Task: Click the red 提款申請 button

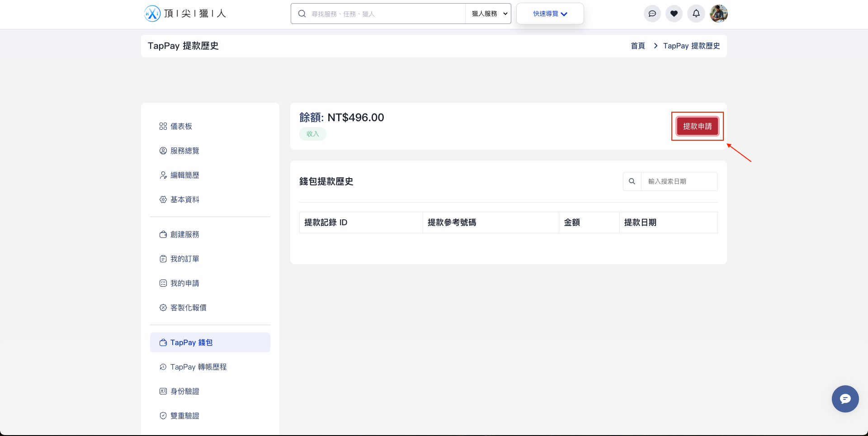Action: (697, 126)
